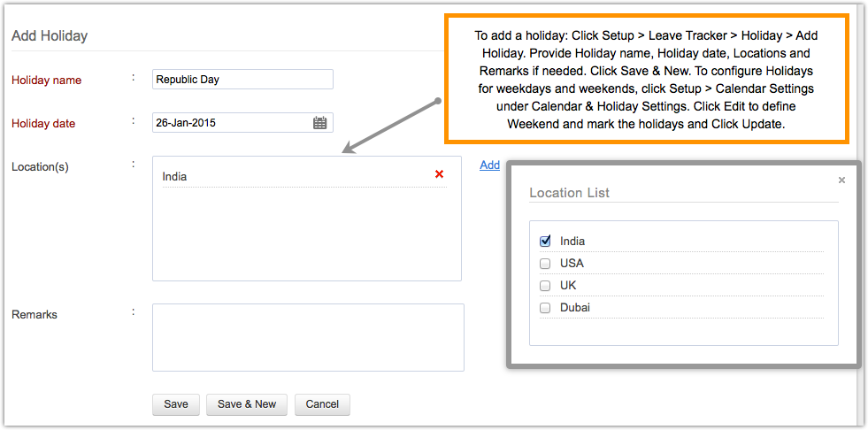This screenshot has width=868, height=430.
Task: Click the Holiday date input field
Action: [230, 123]
